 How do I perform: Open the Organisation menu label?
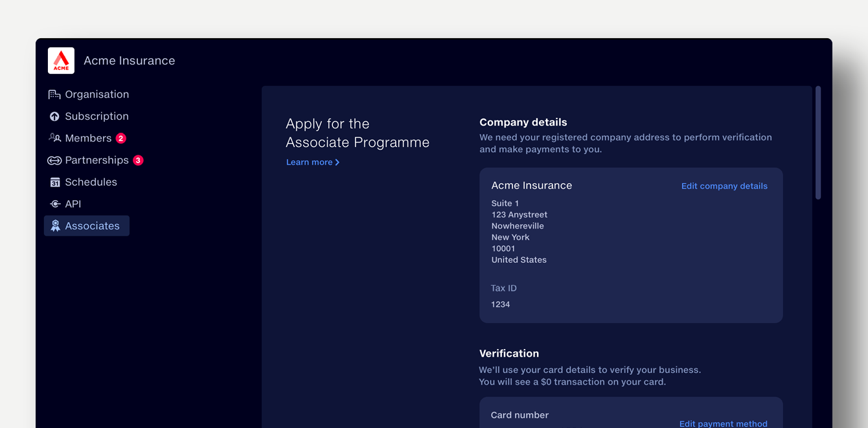(x=97, y=95)
